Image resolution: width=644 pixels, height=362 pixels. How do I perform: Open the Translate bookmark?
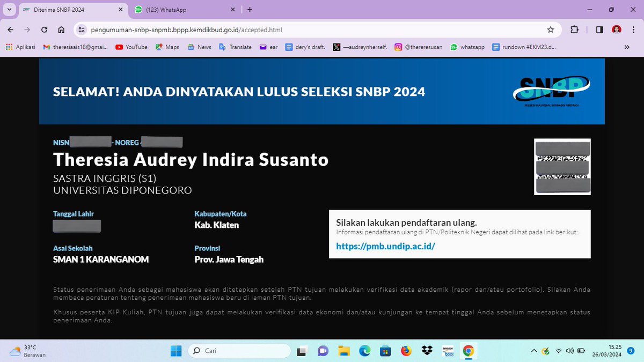coord(236,47)
